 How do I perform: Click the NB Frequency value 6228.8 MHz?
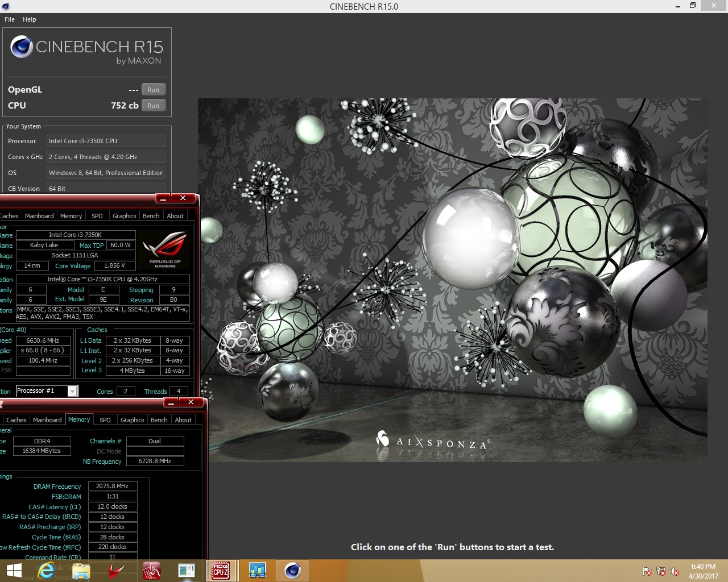[155, 462]
